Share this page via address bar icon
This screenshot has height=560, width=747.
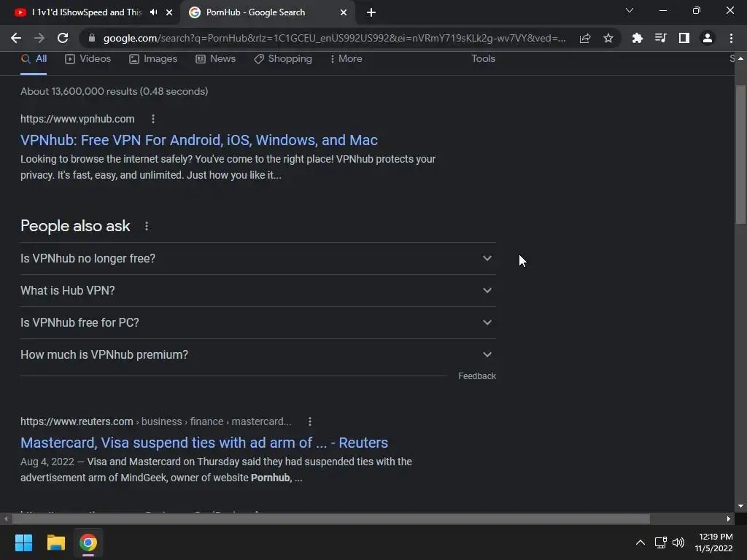click(585, 38)
